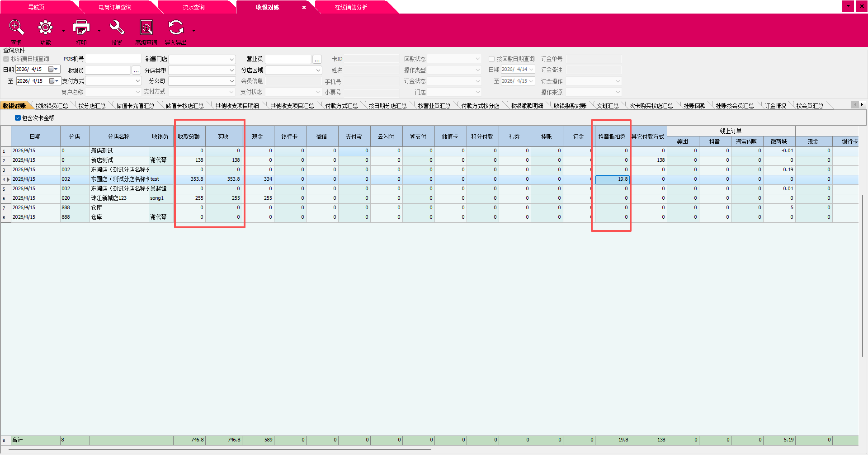Click the 抖音抵扣券 column header
Image resolution: width=868 pixels, height=455 pixels.
click(612, 136)
